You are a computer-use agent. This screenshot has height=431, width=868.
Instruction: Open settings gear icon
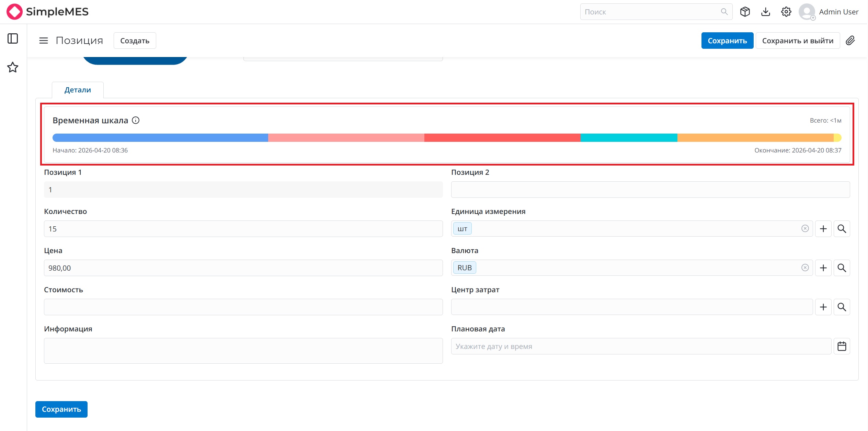786,12
